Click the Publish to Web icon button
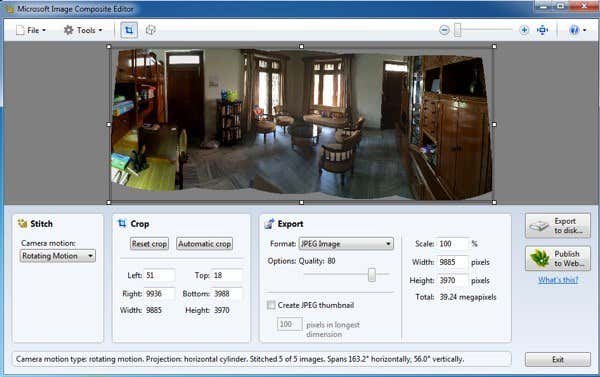This screenshot has height=377, width=600. point(558,258)
